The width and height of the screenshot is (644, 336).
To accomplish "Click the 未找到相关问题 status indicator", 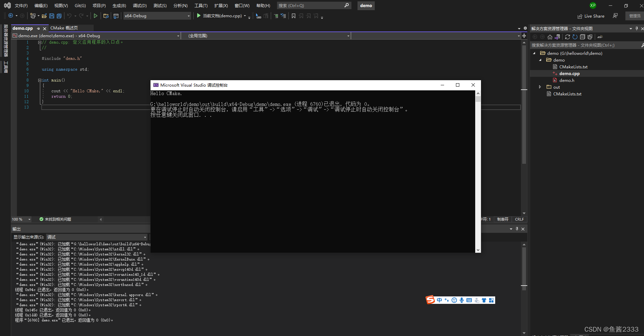I will coord(55,219).
